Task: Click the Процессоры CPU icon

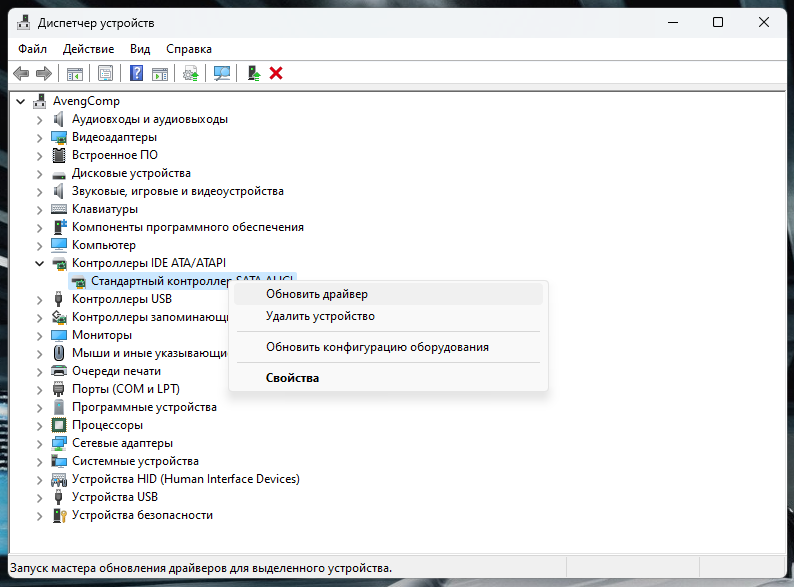Action: click(x=59, y=425)
